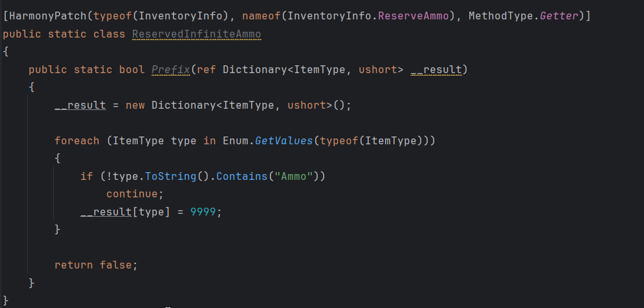The image size is (644, 308).
Task: Click __result in the indexer assignment
Action: 106,212
